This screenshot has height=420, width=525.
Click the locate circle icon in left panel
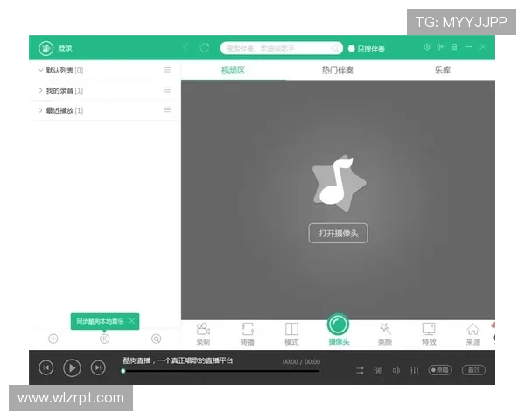pos(156,339)
